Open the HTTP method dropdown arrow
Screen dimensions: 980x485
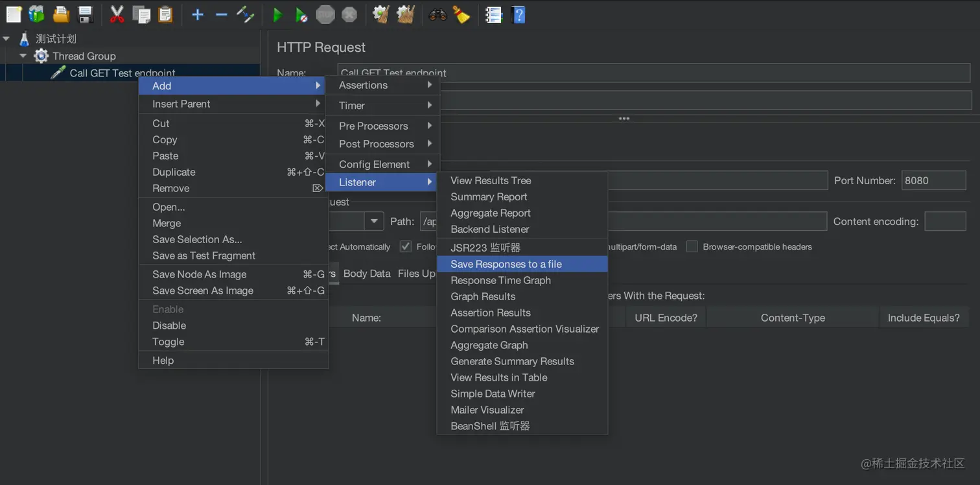point(374,221)
